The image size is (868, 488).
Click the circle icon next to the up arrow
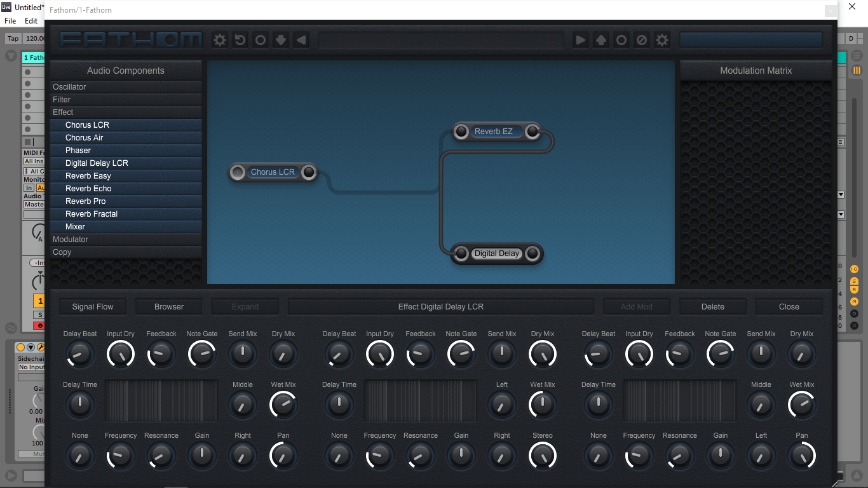[621, 40]
